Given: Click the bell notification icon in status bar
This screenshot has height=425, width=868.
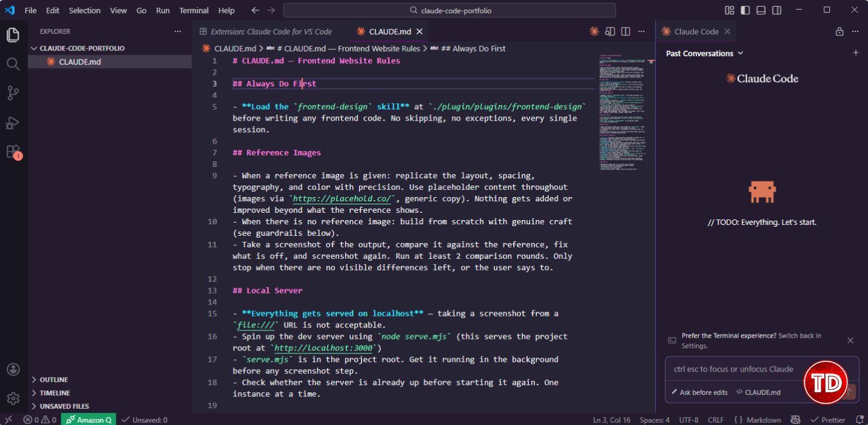Looking at the screenshot, I should coord(860,419).
